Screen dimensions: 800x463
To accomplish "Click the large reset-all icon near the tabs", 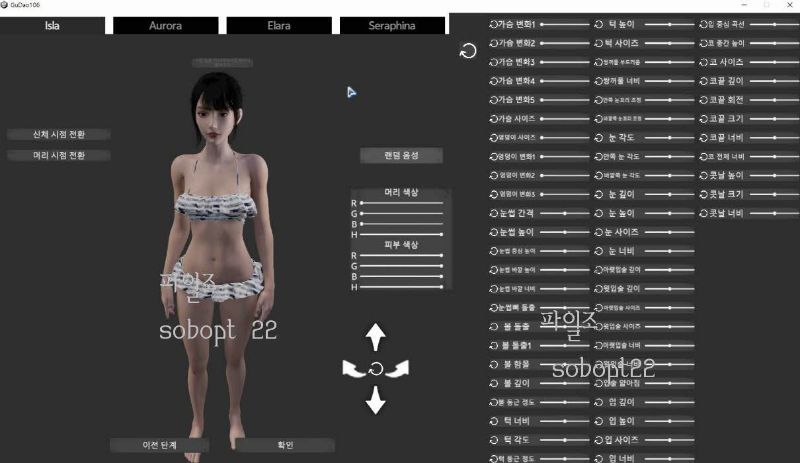I will (x=468, y=51).
